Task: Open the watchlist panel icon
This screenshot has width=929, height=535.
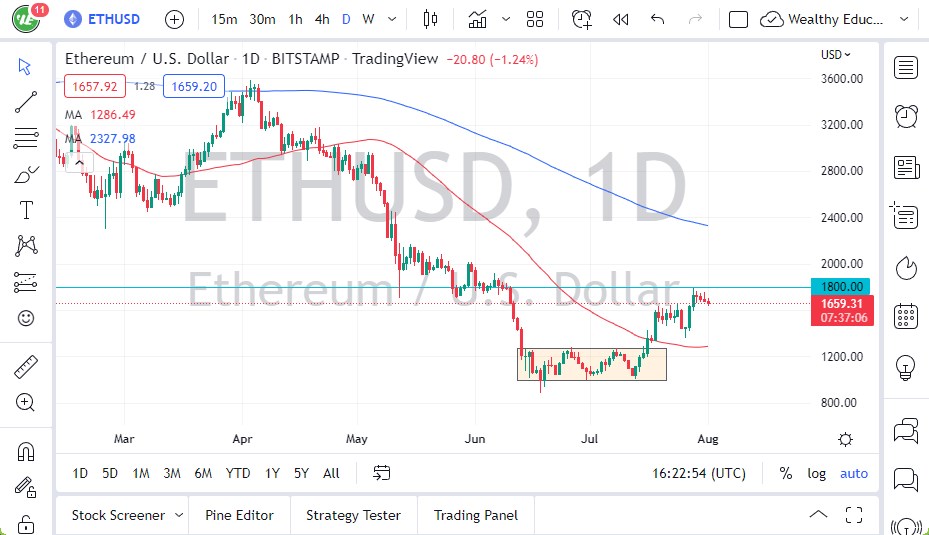Action: pyautogui.click(x=906, y=67)
